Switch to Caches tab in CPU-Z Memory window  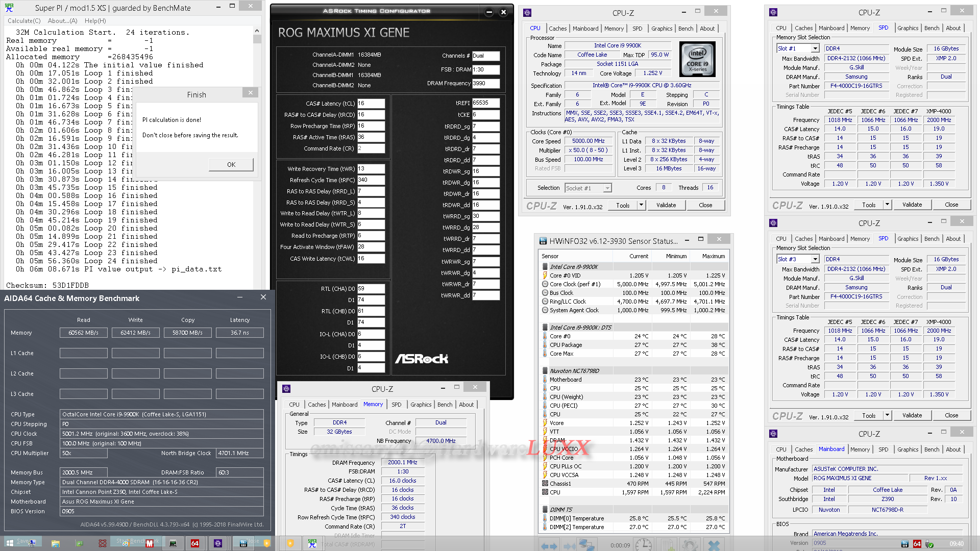click(316, 405)
